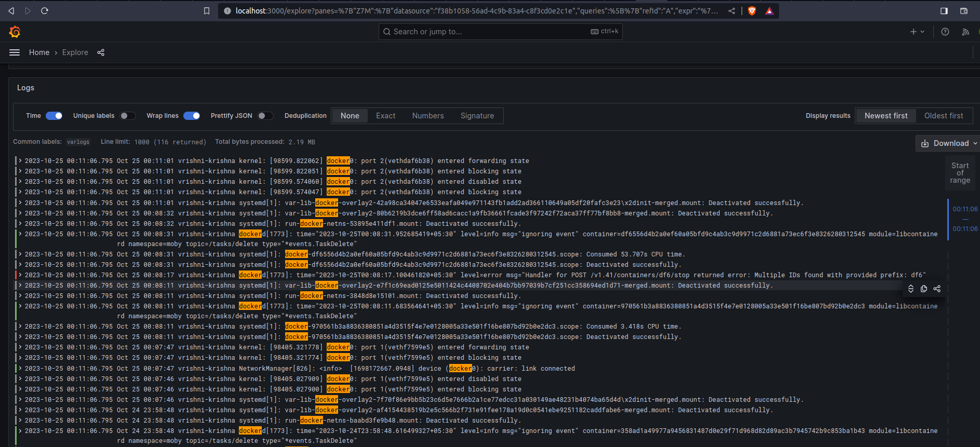Copy shortlink to hovered log line
This screenshot has width=980, height=447.
coord(937,289)
